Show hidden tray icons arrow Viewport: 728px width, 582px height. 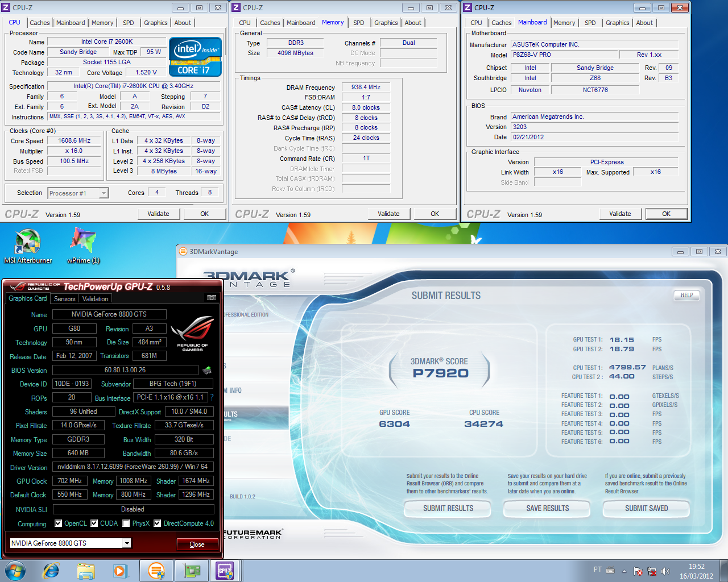pyautogui.click(x=624, y=571)
